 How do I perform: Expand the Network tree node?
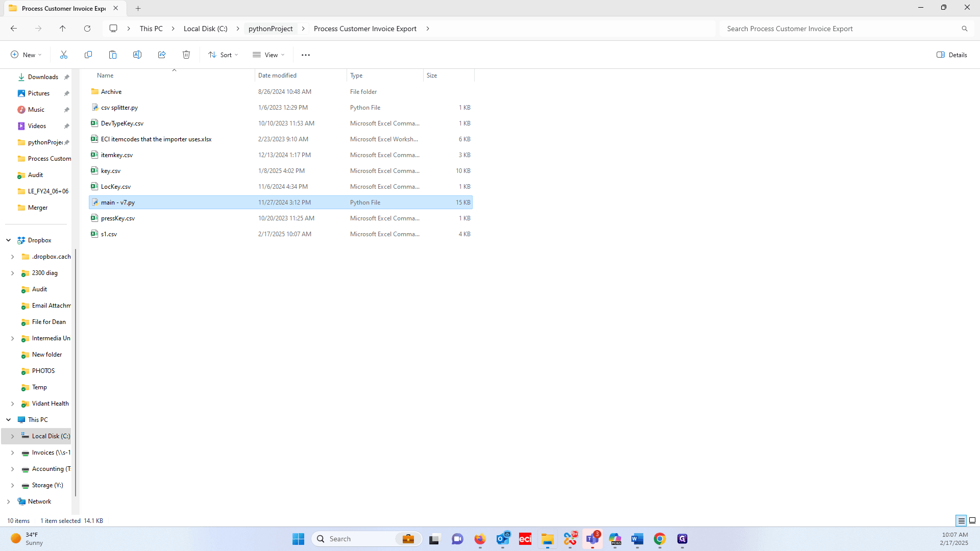[x=9, y=502]
